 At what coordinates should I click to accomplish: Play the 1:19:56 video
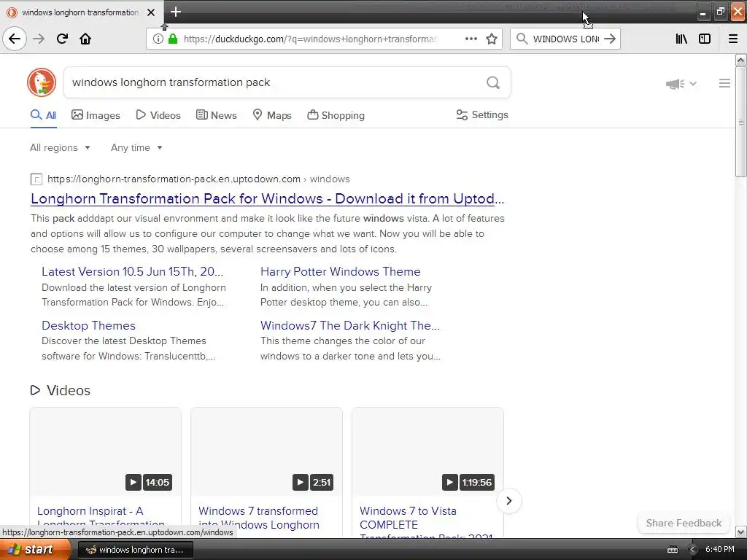click(449, 483)
